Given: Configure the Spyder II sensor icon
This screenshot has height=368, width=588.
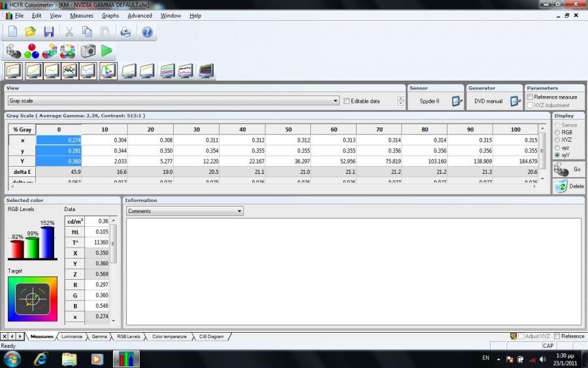Looking at the screenshot, I should coord(457,101).
